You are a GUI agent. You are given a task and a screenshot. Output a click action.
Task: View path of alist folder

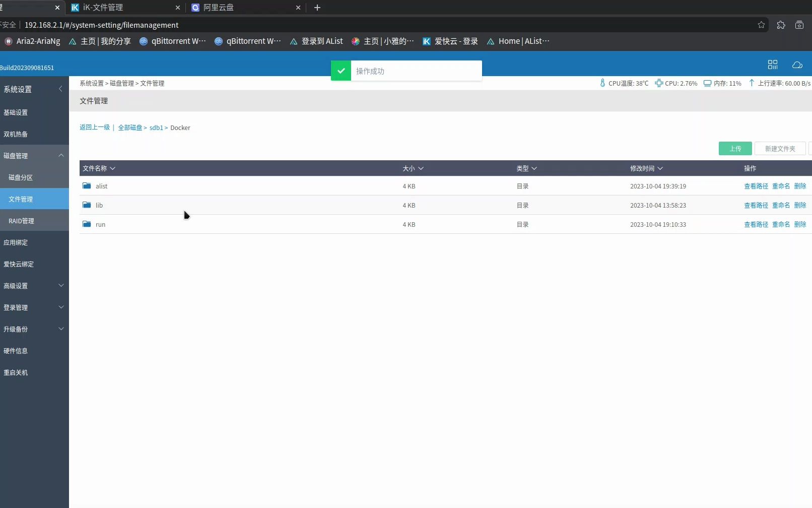click(756, 186)
